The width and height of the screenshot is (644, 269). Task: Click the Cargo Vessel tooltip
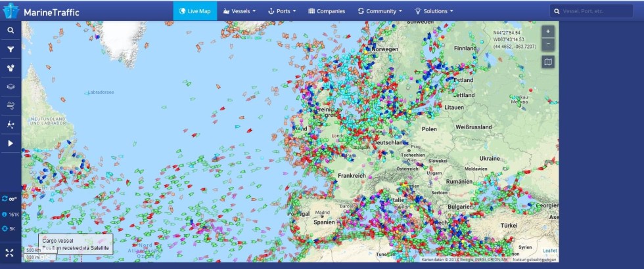(76, 244)
